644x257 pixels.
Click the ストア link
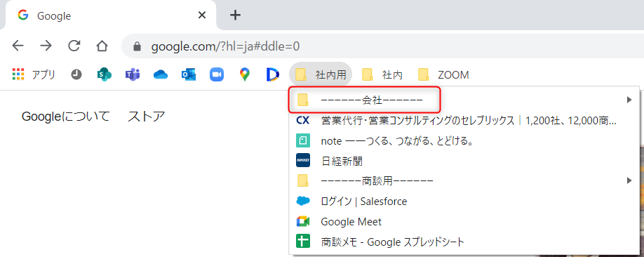point(146,117)
